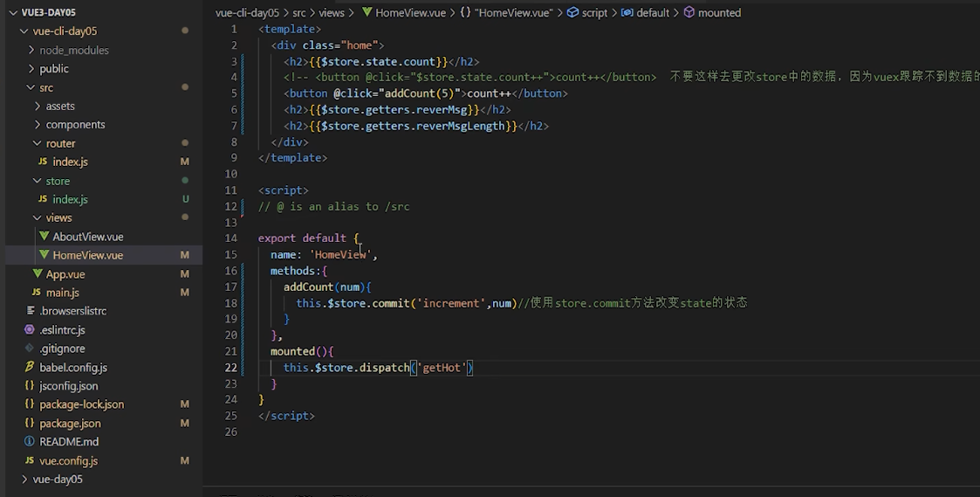The height and width of the screenshot is (497, 980).
Task: Open store index.js file
Action: (x=70, y=199)
